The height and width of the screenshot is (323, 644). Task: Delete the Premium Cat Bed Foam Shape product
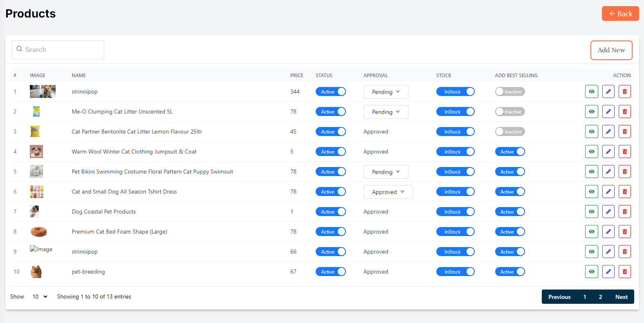tap(624, 232)
